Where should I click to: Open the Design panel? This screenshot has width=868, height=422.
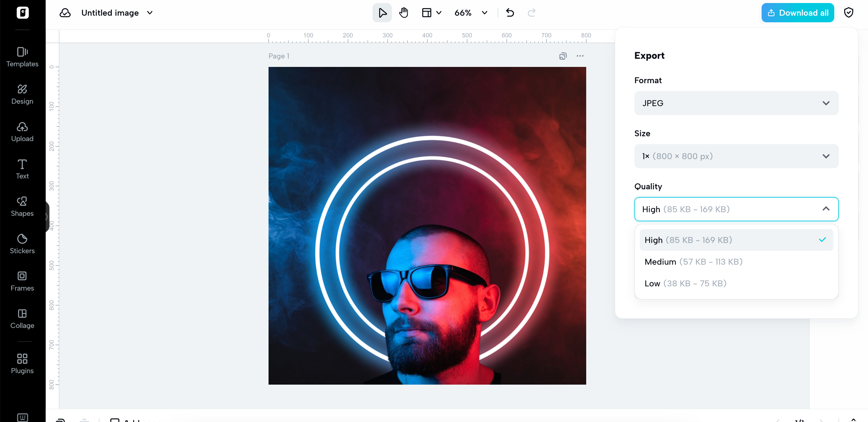(22, 94)
